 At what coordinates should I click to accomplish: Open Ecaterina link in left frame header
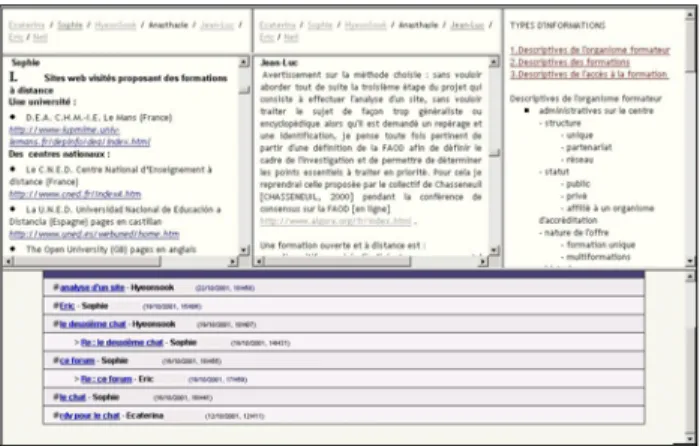pos(27,25)
